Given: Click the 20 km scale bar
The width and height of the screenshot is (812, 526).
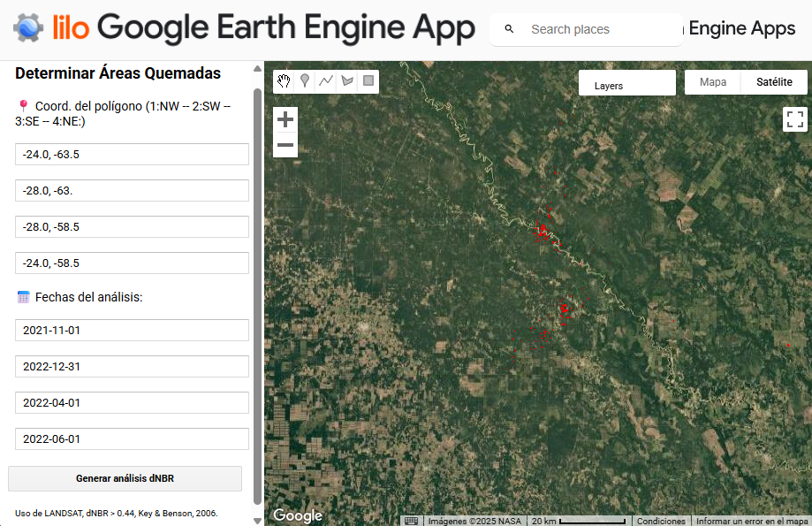Looking at the screenshot, I should [x=579, y=521].
